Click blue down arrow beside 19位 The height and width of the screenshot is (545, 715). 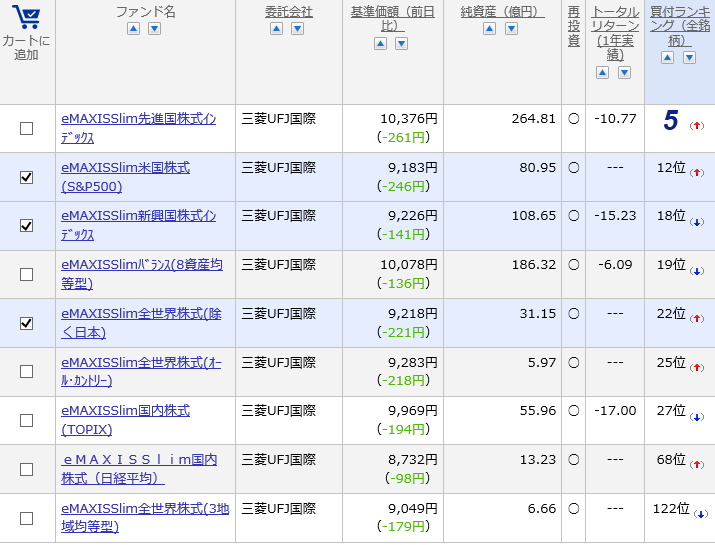coord(696,271)
